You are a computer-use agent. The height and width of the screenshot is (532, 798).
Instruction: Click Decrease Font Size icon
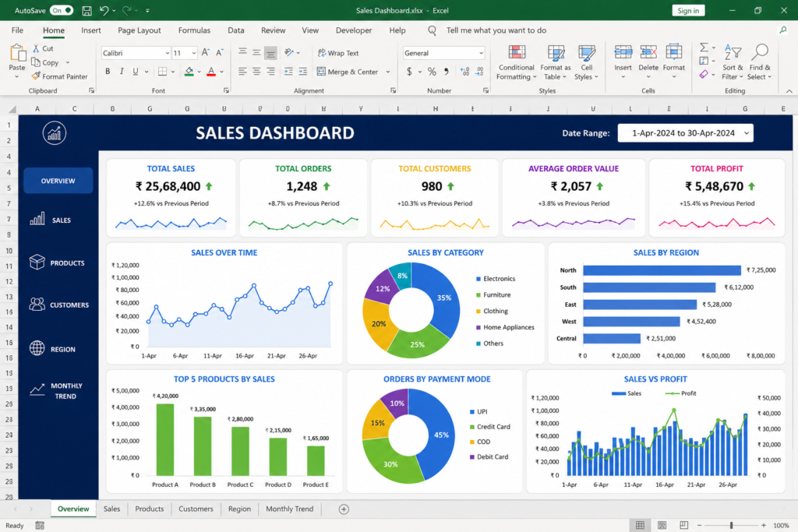219,52
